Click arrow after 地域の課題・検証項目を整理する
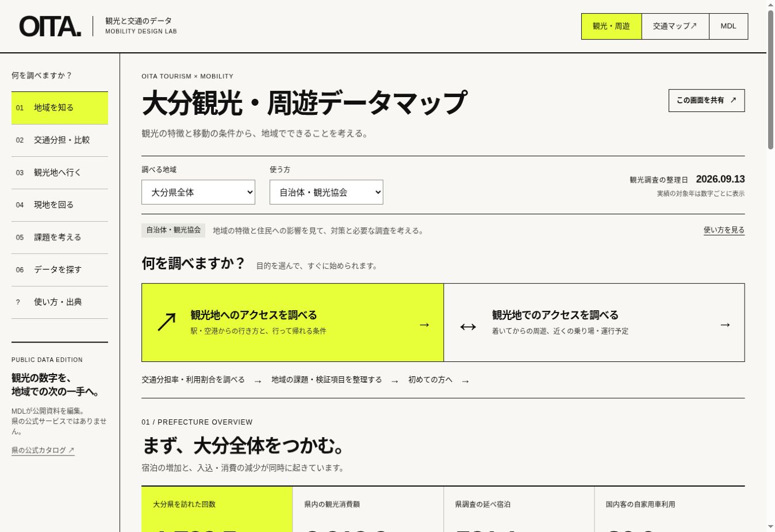The image size is (775, 532). (394, 381)
